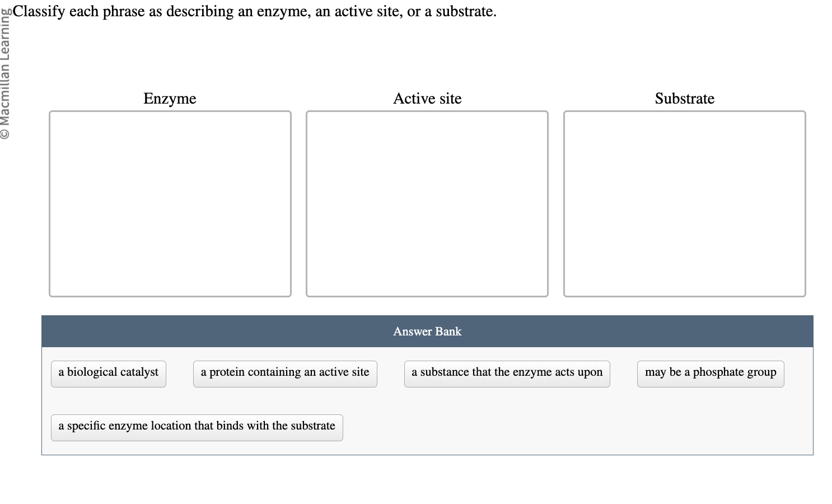The height and width of the screenshot is (504, 832).
Task: Click inside the Active site drop zone
Action: pos(427,203)
